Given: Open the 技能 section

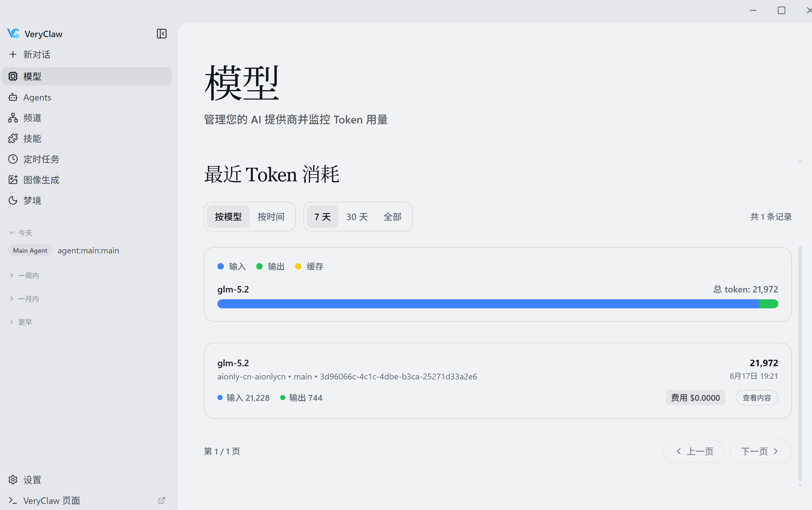Looking at the screenshot, I should (87, 138).
